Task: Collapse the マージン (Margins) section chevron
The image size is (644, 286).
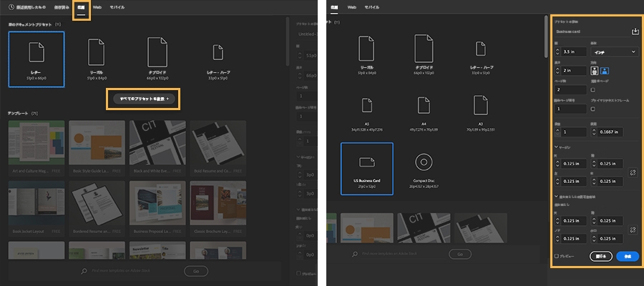Action: pyautogui.click(x=556, y=147)
